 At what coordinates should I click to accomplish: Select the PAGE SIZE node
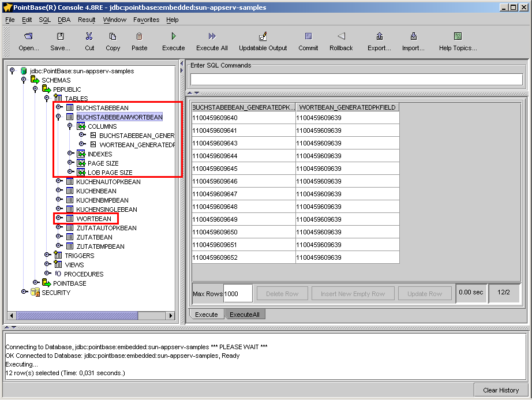(103, 163)
